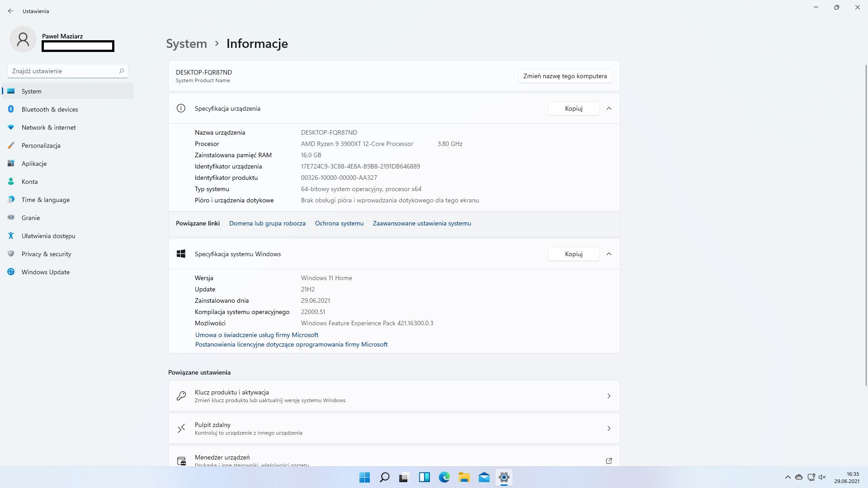Click the search magnifier in Znajdź ustawienie box

pos(121,71)
